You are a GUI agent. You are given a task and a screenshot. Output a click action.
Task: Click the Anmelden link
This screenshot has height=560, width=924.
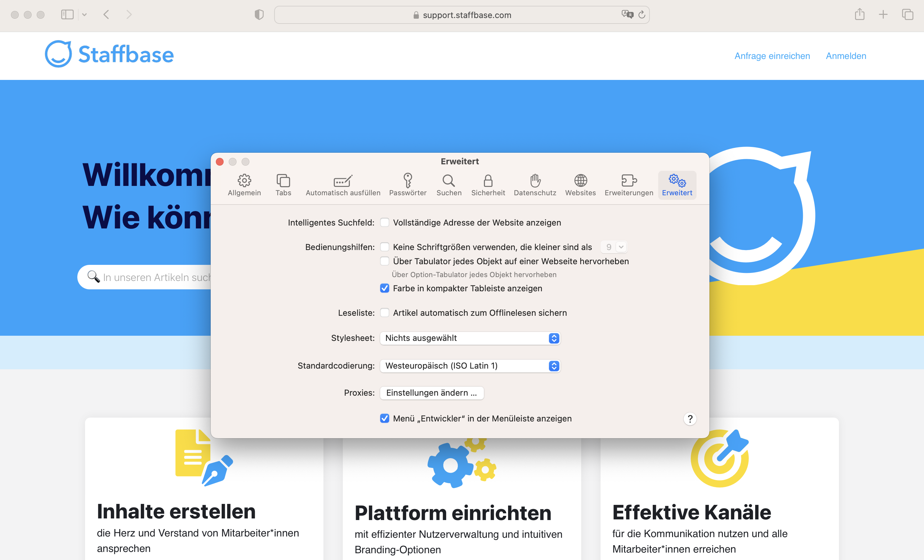pyautogui.click(x=846, y=56)
